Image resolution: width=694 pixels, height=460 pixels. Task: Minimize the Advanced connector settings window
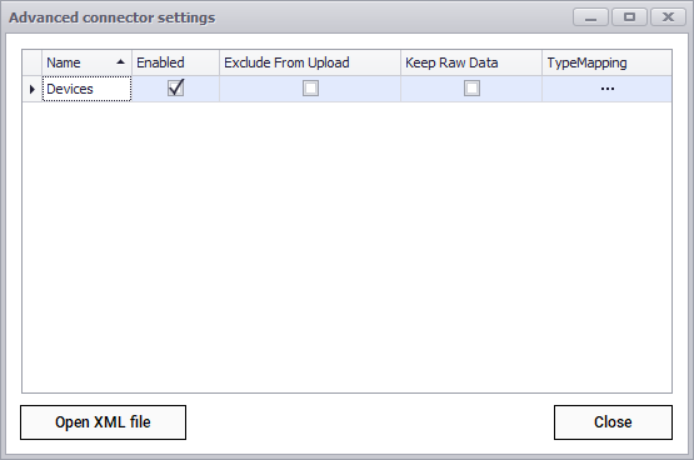[x=592, y=17]
